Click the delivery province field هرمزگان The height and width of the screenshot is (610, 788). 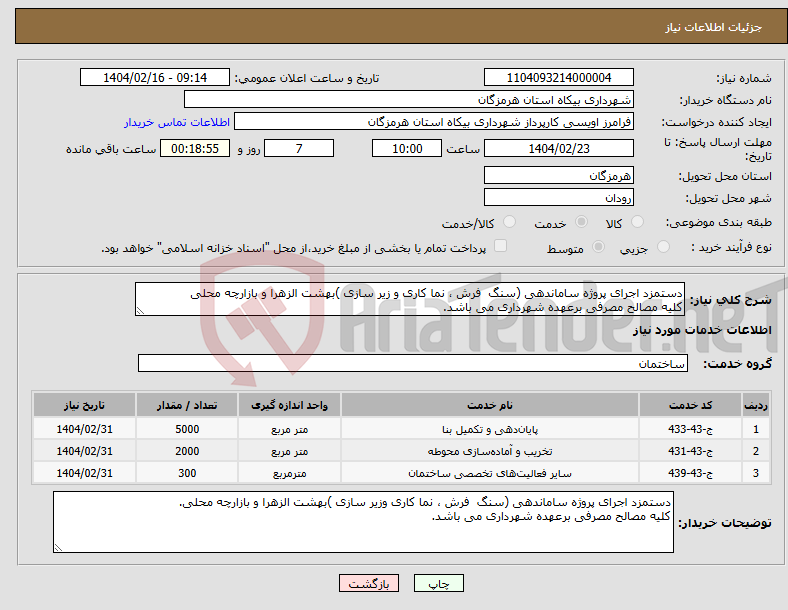click(558, 176)
